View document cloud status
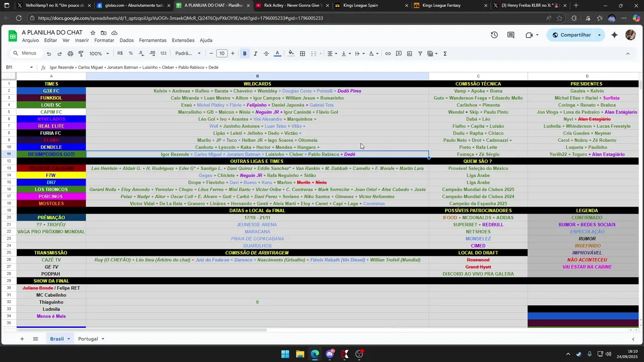This screenshot has width=644, height=362. click(x=114, y=33)
